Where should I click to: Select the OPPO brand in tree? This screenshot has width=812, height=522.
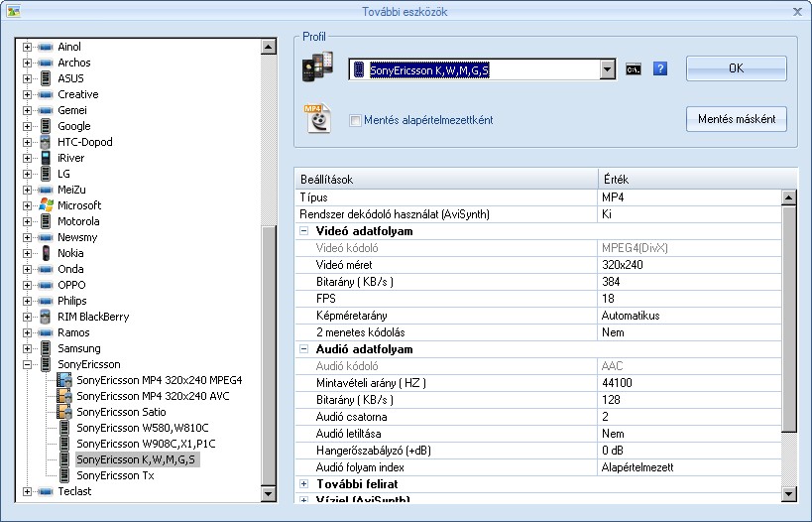pyautogui.click(x=71, y=285)
